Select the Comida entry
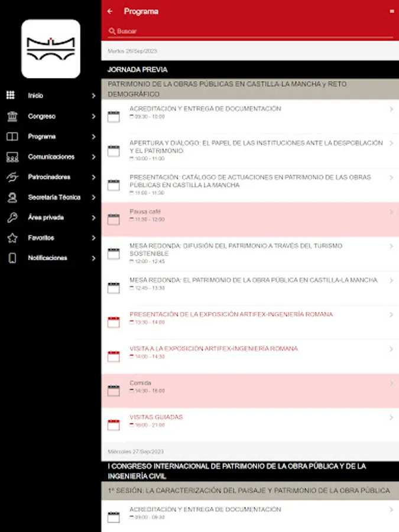The width and height of the screenshot is (399, 532). tap(250, 391)
